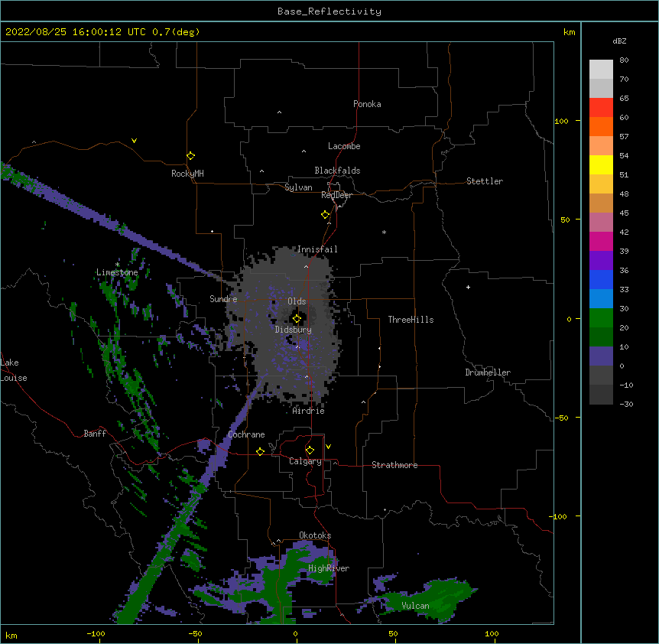
Task: Click the asterisk marker above Limestone
Action: tap(118, 265)
